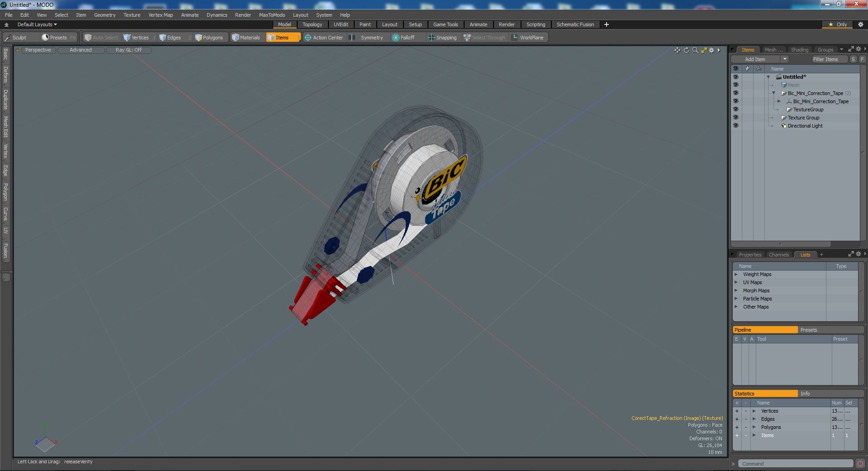
Task: Expand the Morph Maps list
Action: tap(736, 290)
